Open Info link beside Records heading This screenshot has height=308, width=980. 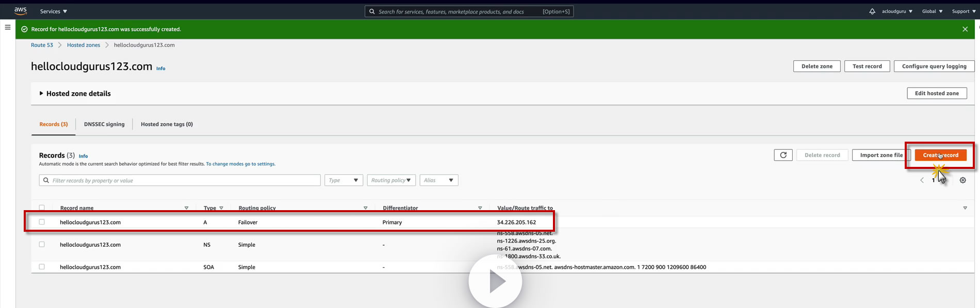(x=84, y=156)
